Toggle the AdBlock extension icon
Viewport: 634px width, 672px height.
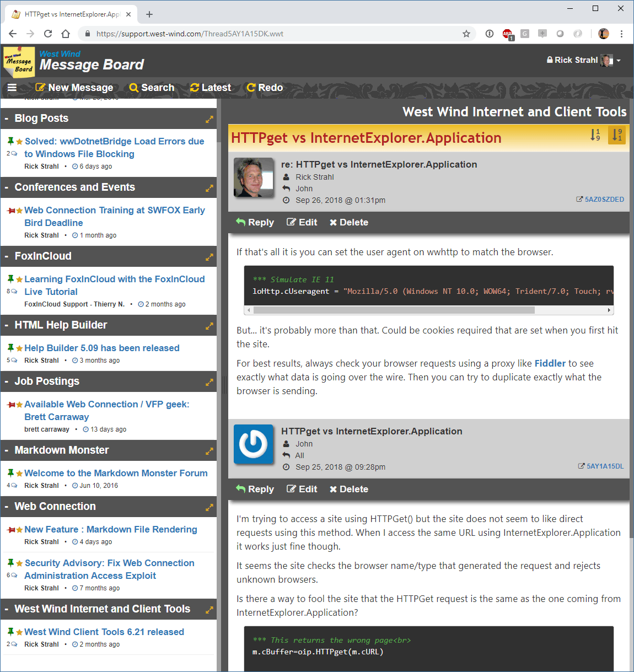pyautogui.click(x=507, y=34)
